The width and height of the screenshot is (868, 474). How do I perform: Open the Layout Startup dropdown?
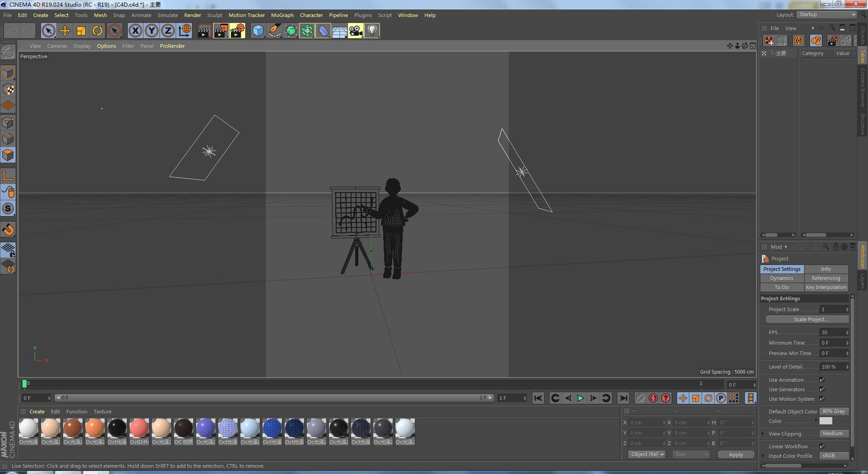(827, 14)
